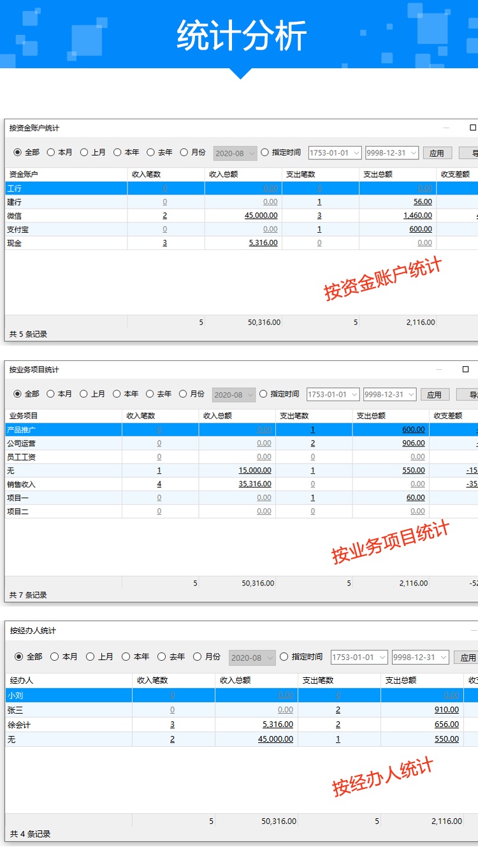Click 应用 button in 按业务项目统计 window
Screen dimensions: 478x868
(435, 395)
